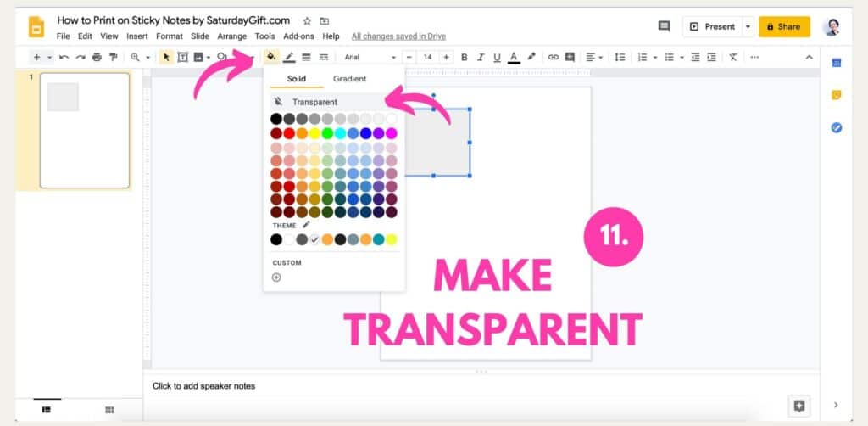Edit theme colors with the pencil icon
The height and width of the screenshot is (426, 868).
click(x=306, y=225)
